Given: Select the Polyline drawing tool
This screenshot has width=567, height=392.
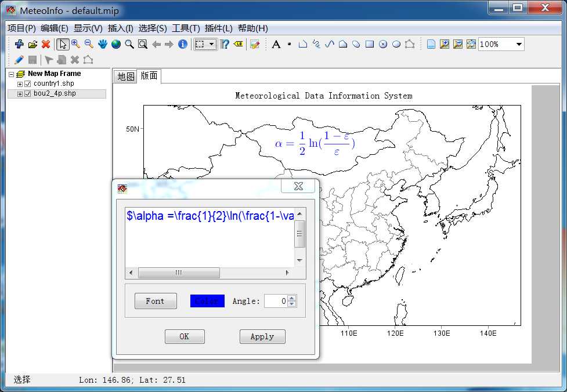Looking at the screenshot, I should click(303, 44).
